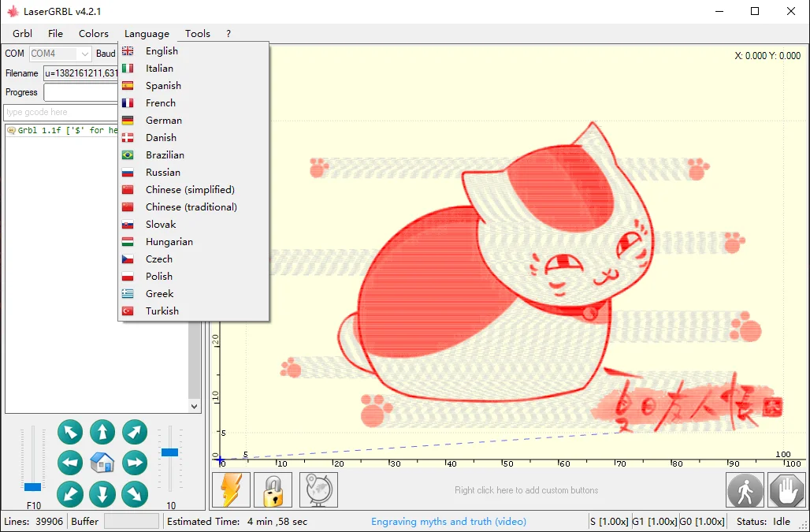Select Brazilian language entry
This screenshot has width=810, height=532.
point(193,155)
